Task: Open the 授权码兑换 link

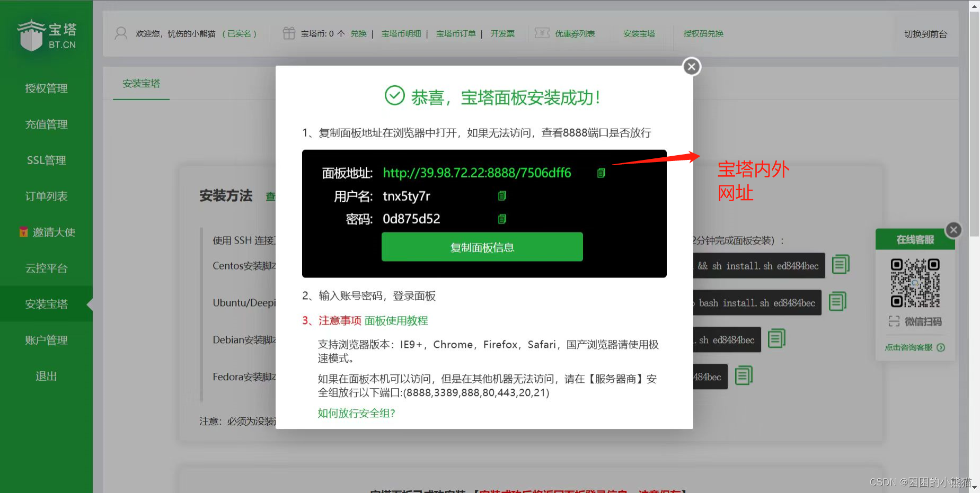Action: 703,34
